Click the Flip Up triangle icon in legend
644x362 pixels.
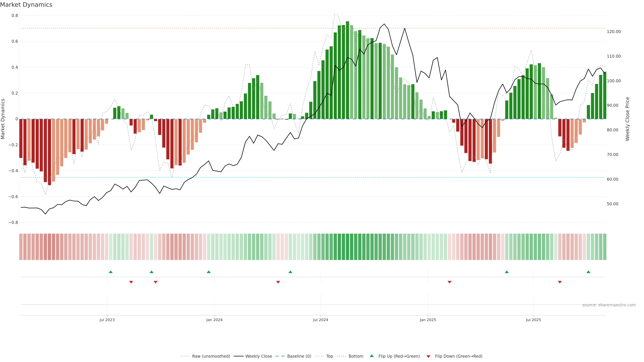(372, 356)
